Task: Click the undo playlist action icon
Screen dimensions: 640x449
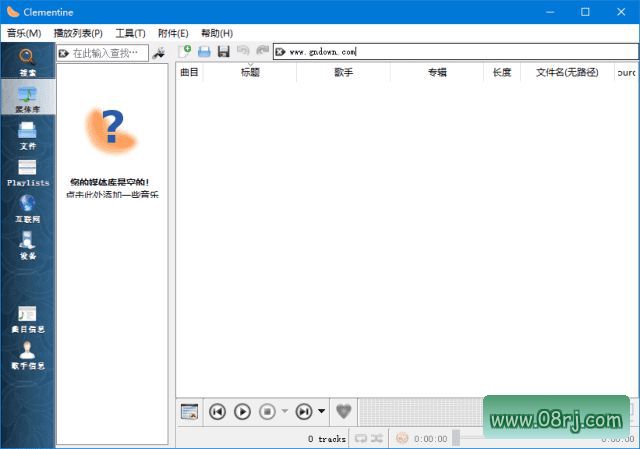Action: tap(243, 51)
